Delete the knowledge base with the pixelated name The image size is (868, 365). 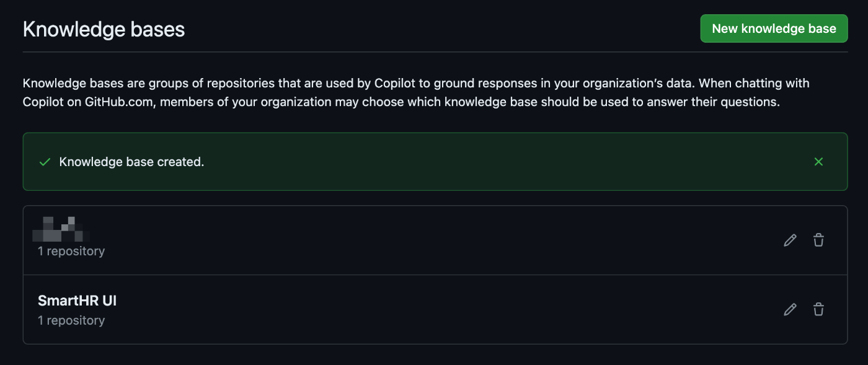point(818,240)
